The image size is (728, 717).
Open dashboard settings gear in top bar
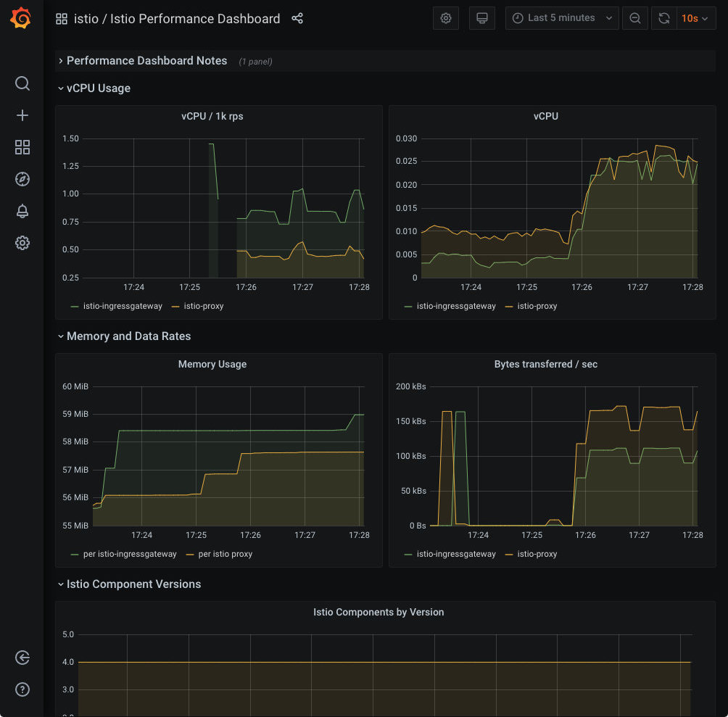[x=446, y=19]
